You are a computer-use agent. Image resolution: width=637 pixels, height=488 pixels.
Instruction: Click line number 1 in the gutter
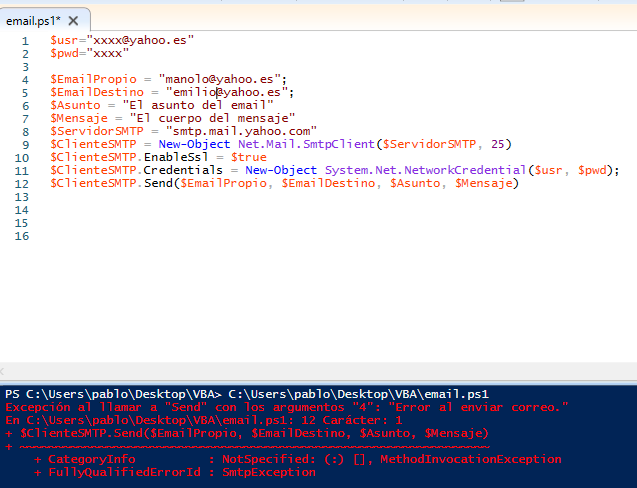(24, 40)
